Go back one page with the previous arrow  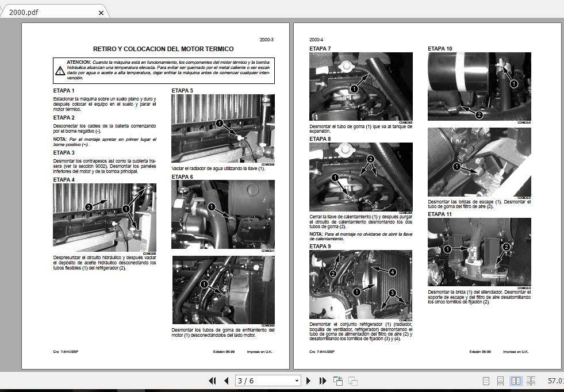[x=227, y=381]
